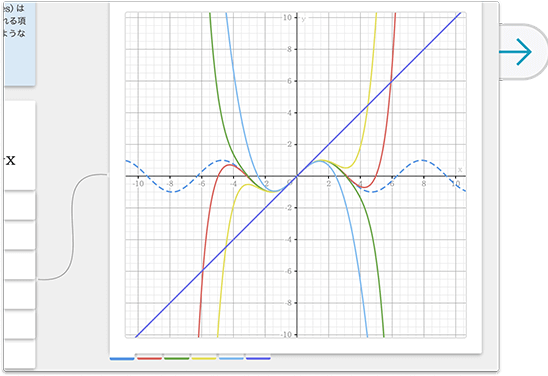Select the yellow curve tab below graph

point(204,357)
